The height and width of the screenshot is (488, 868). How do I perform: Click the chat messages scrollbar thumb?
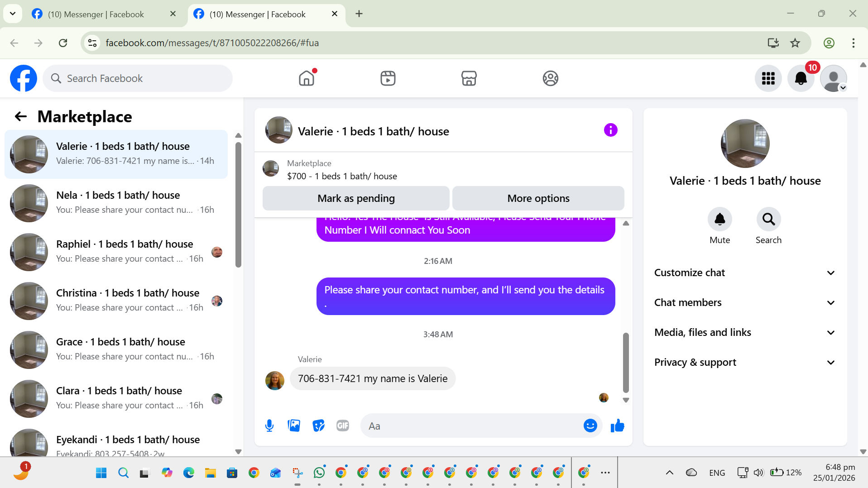[626, 363]
